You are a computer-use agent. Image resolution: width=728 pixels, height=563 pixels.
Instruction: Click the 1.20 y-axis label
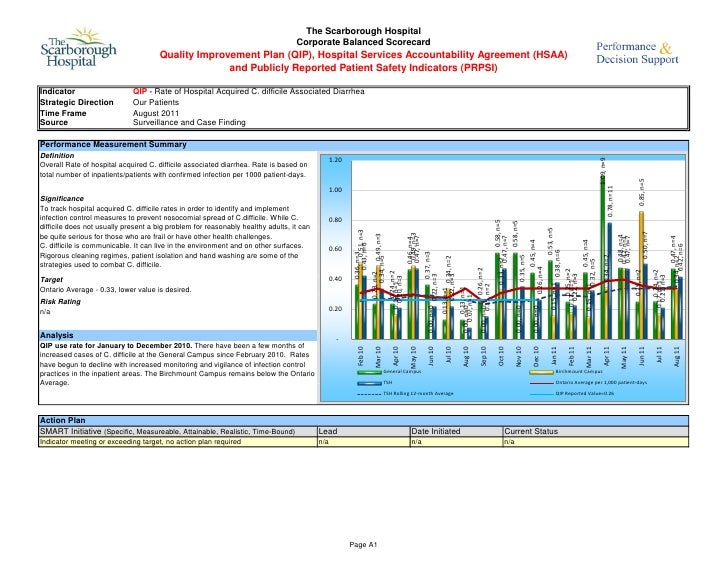tap(335, 160)
